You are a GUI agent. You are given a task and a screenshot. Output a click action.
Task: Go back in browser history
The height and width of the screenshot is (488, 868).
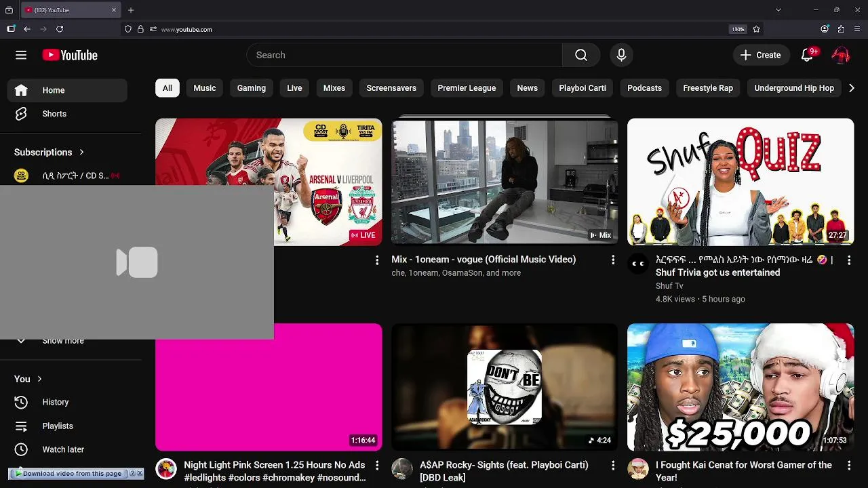tap(27, 29)
